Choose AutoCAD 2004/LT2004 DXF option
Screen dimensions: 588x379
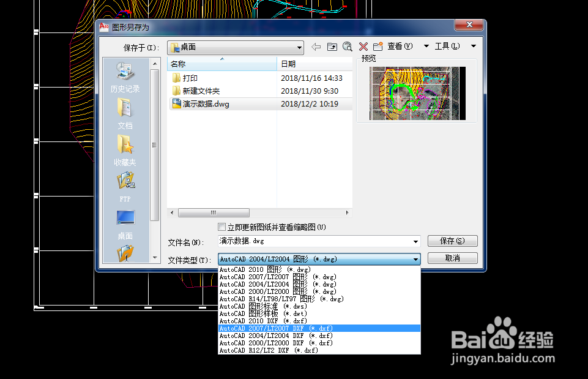[x=319, y=336]
